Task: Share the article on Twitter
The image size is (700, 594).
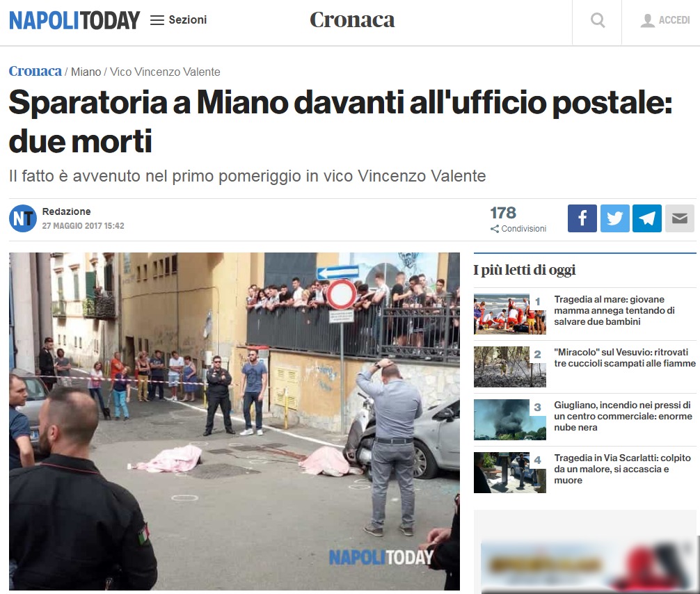Action: pos(614,218)
